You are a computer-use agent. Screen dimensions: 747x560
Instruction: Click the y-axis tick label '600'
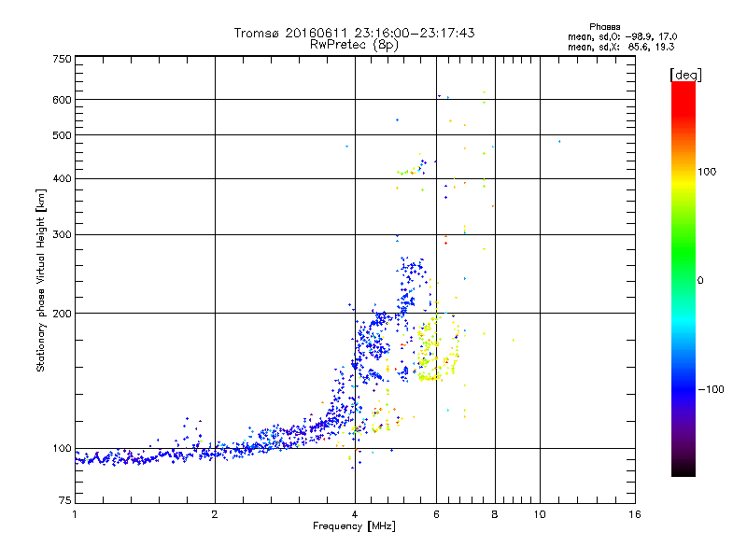click(62, 100)
